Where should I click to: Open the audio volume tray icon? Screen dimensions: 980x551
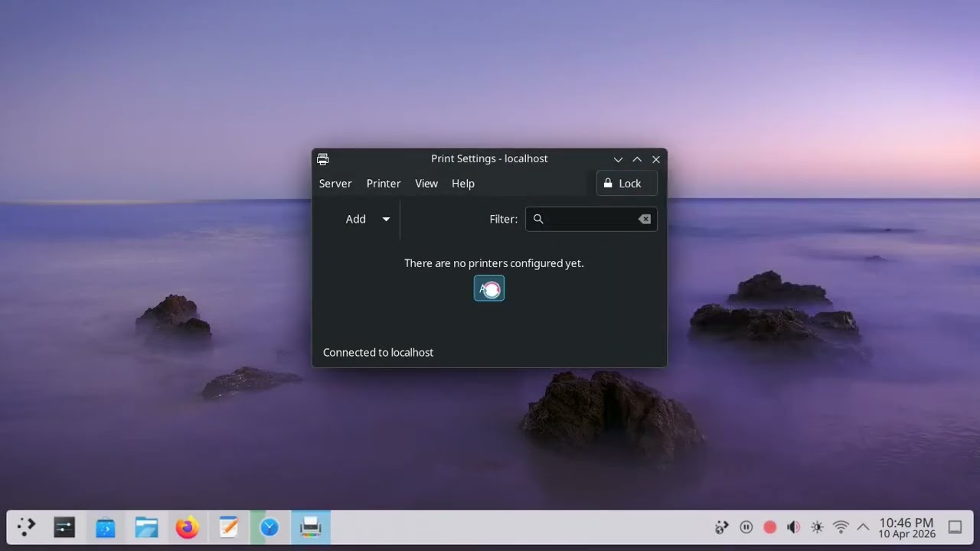pos(794,527)
